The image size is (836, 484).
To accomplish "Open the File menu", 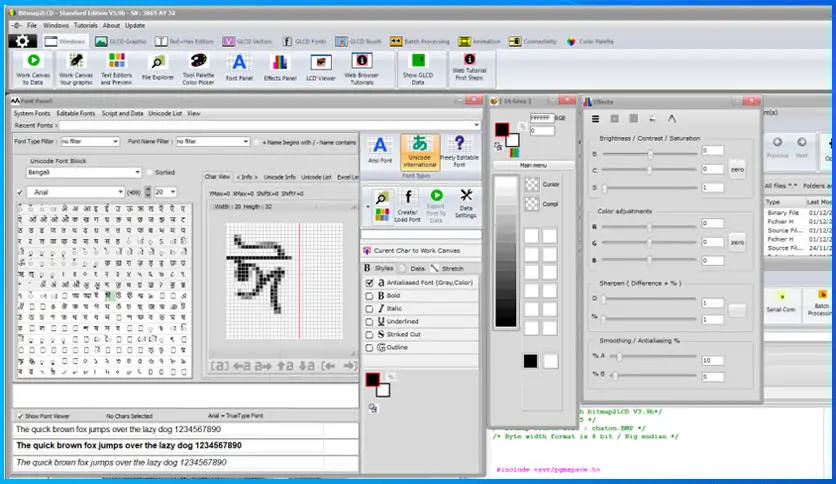I will coord(32,26).
